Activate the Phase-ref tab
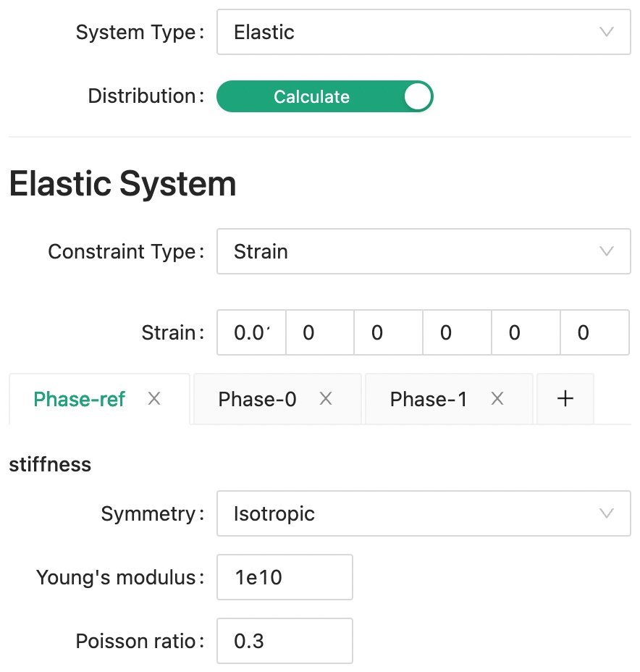Screen dimensions: 640x672 (80, 398)
